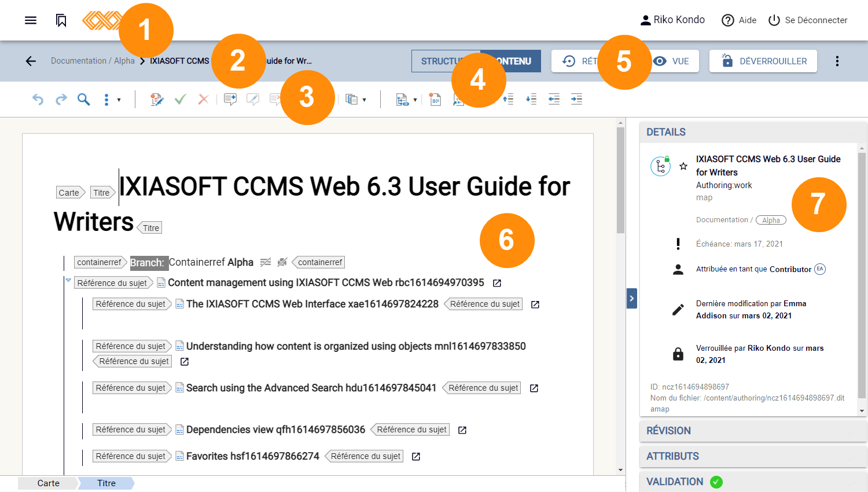868x492 pixels.
Task: Undo the last edit
Action: [x=38, y=100]
